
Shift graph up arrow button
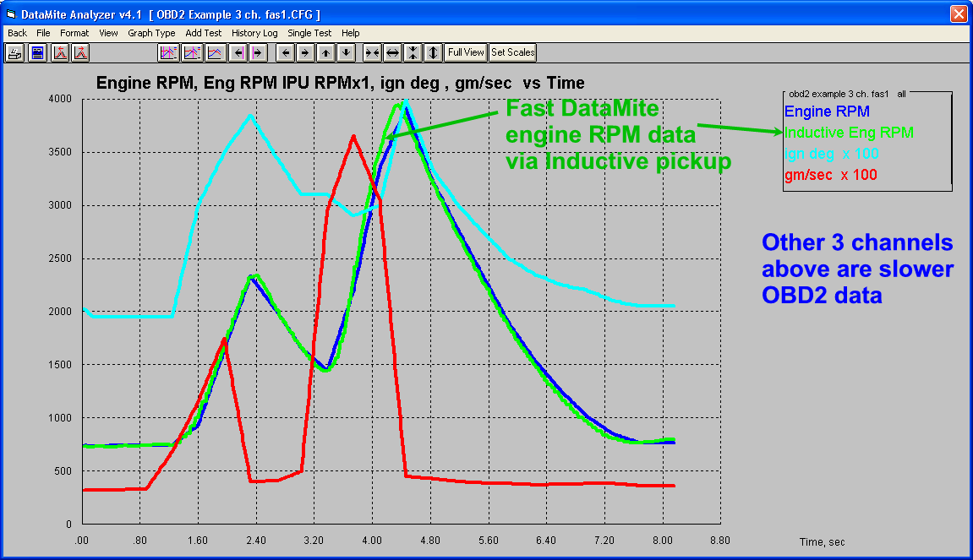pos(325,52)
